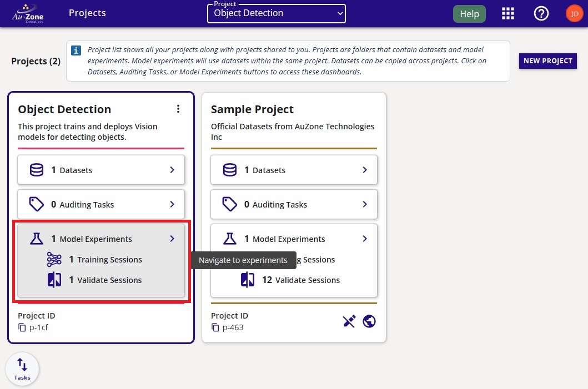Open the apps grid menu icon
Screen dimensions: 588x389
[507, 14]
